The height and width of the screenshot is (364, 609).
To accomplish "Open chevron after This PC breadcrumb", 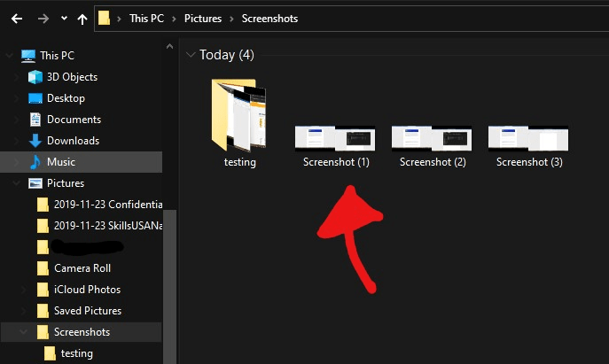I will pos(174,19).
